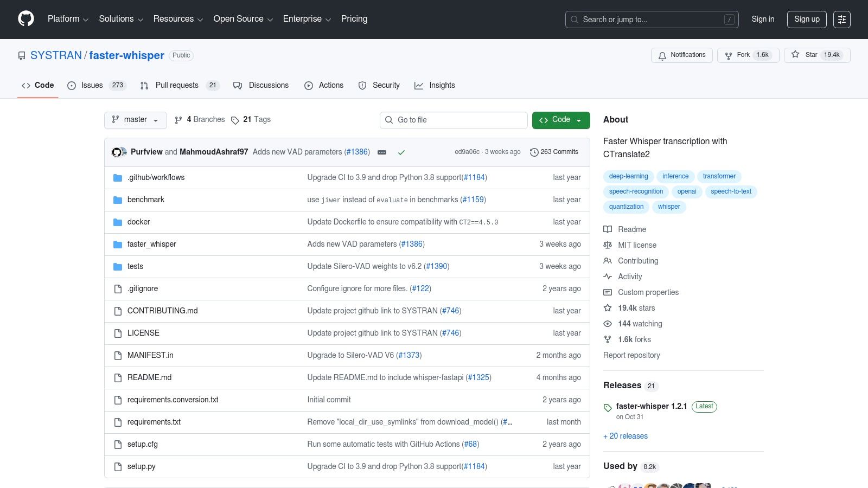Select the speech-recognition topic tag
Screen dimensions: 868x488
coord(636,192)
